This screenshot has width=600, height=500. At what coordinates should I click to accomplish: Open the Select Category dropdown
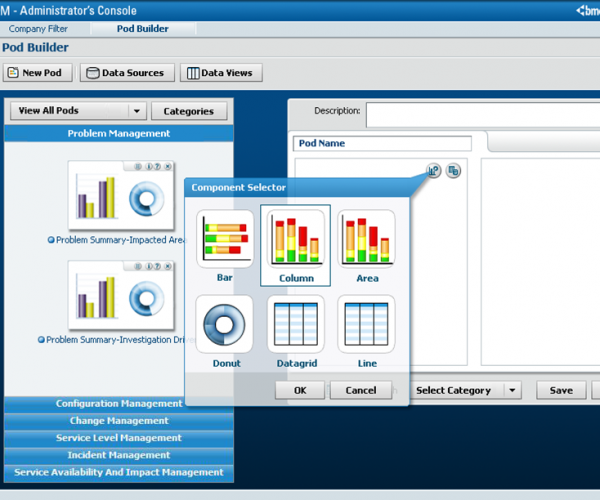coord(465,390)
